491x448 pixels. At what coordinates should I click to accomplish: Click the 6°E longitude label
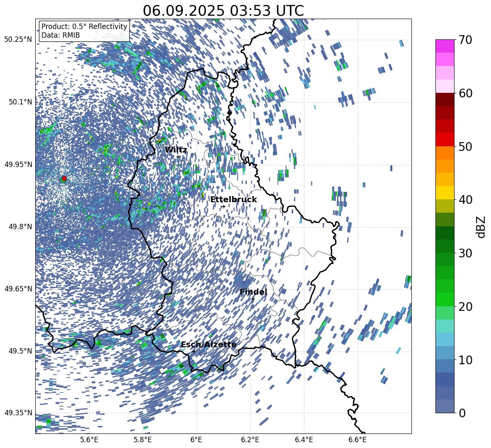click(x=196, y=440)
